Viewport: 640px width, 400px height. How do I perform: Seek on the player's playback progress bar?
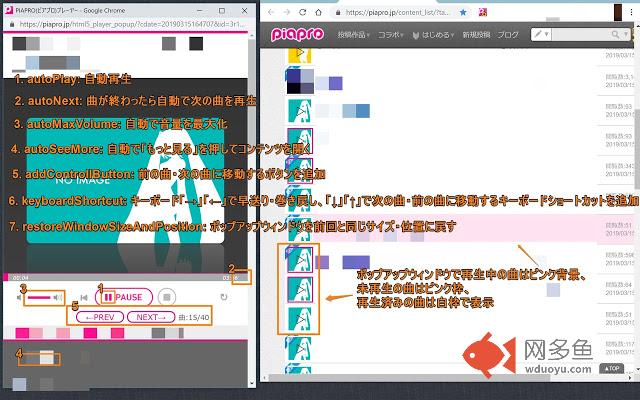pyautogui.click(x=125, y=277)
